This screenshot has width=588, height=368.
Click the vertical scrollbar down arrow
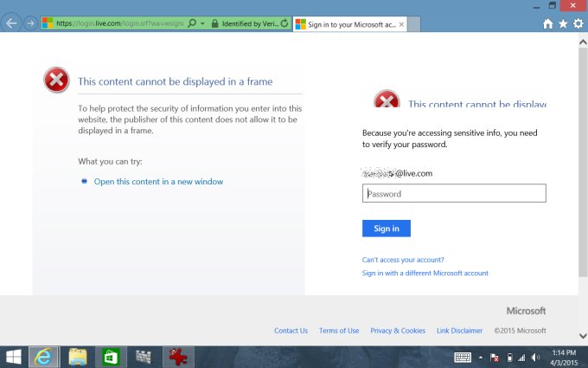click(x=583, y=333)
